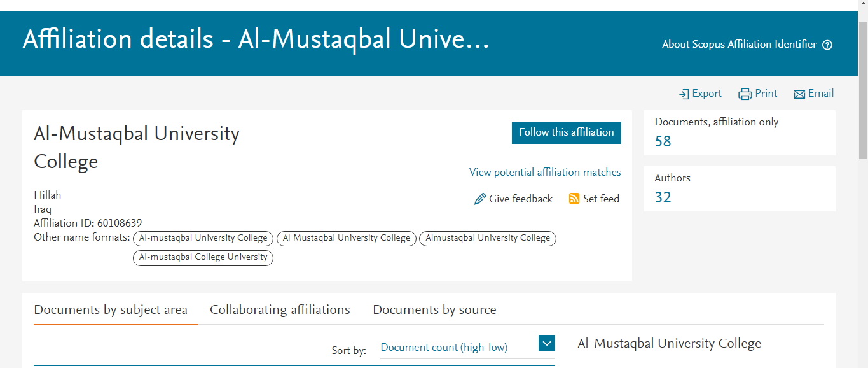Click the Affiliation details banner title

(x=256, y=40)
